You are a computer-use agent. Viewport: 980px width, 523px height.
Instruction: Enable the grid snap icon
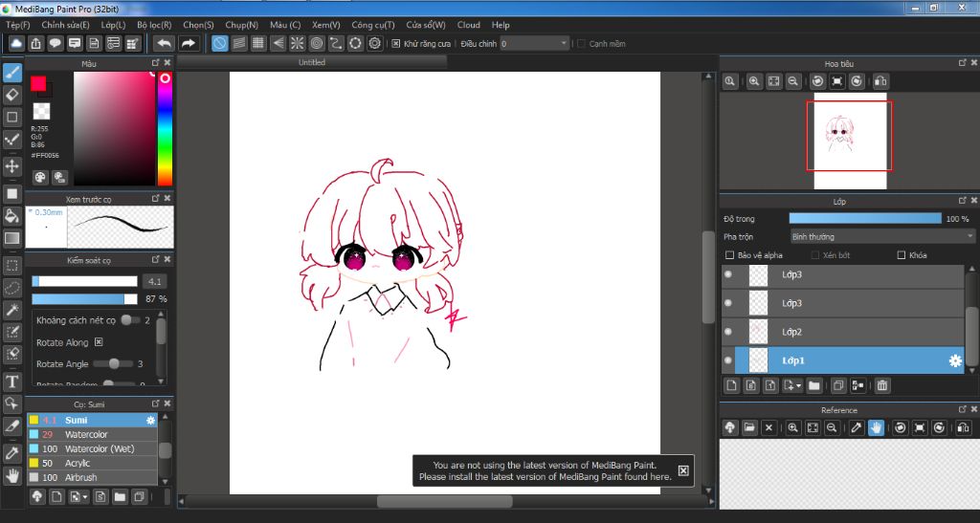pos(258,44)
